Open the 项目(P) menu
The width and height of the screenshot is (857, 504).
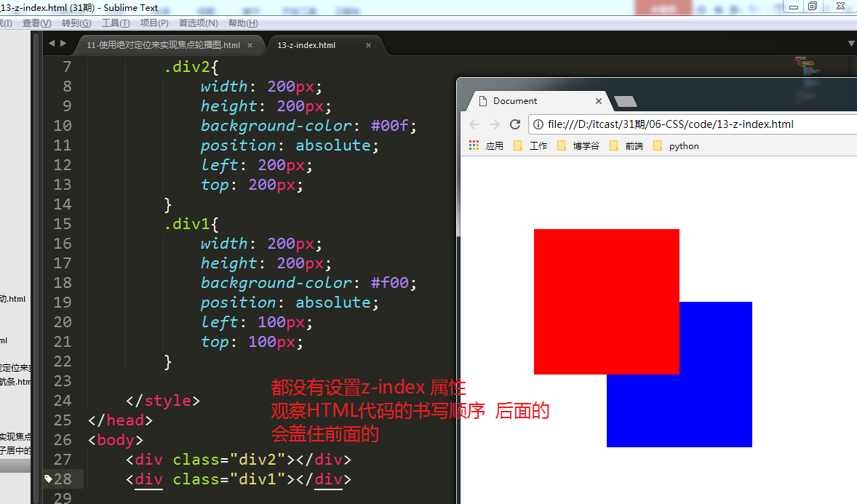pos(154,23)
